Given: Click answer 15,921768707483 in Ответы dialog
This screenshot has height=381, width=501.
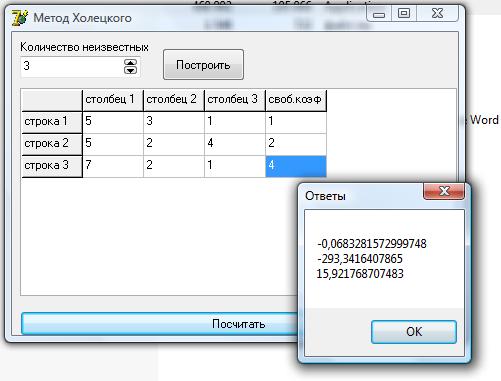Looking at the screenshot, I should (360, 274).
